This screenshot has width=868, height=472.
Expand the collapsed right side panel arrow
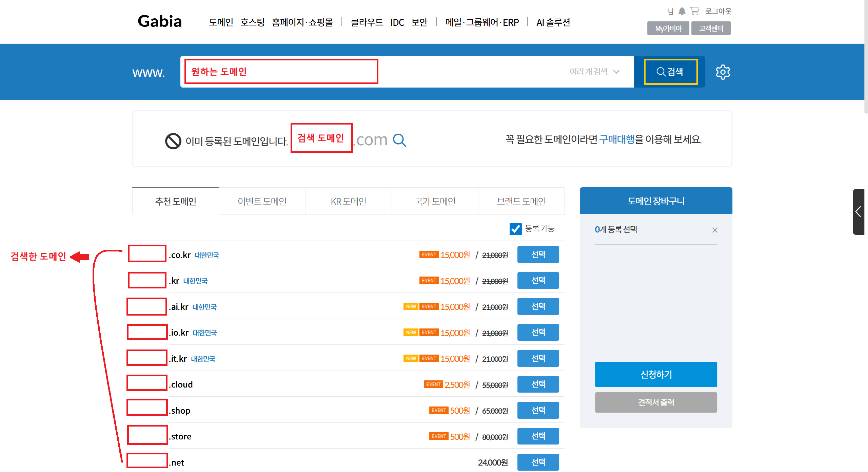(x=858, y=212)
